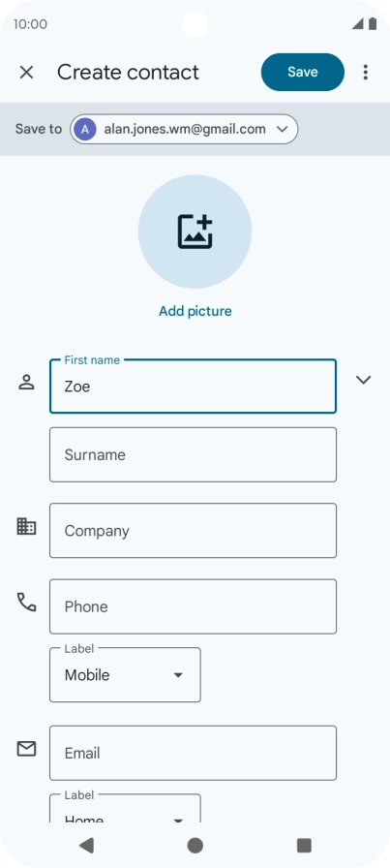Viewport: 390px width, 868px height.
Task: Open the Mobile phone label dropdown
Action: (125, 675)
